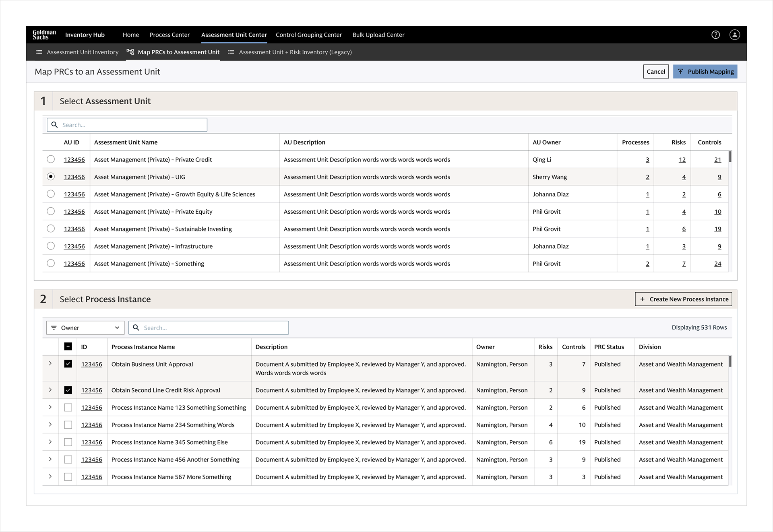
Task: Open the help question mark icon
Action: click(715, 35)
